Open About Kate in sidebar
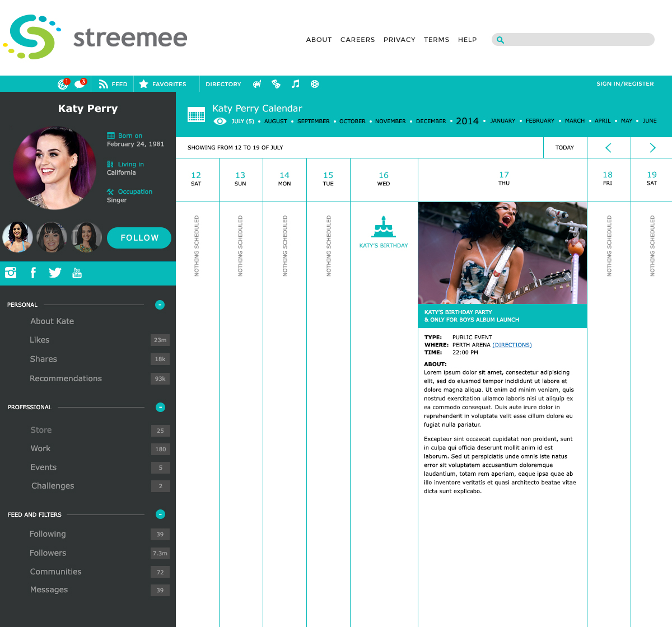The height and width of the screenshot is (627, 672). [52, 321]
